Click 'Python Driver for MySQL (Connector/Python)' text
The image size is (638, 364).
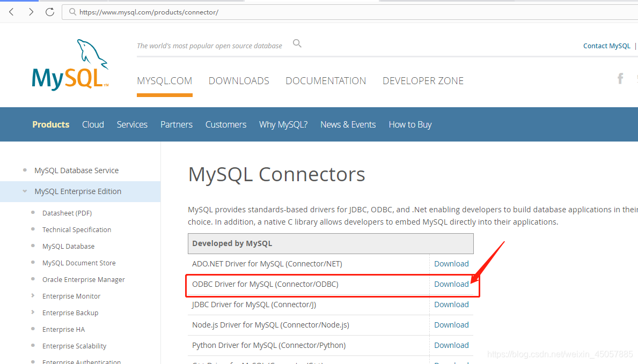[x=269, y=345]
